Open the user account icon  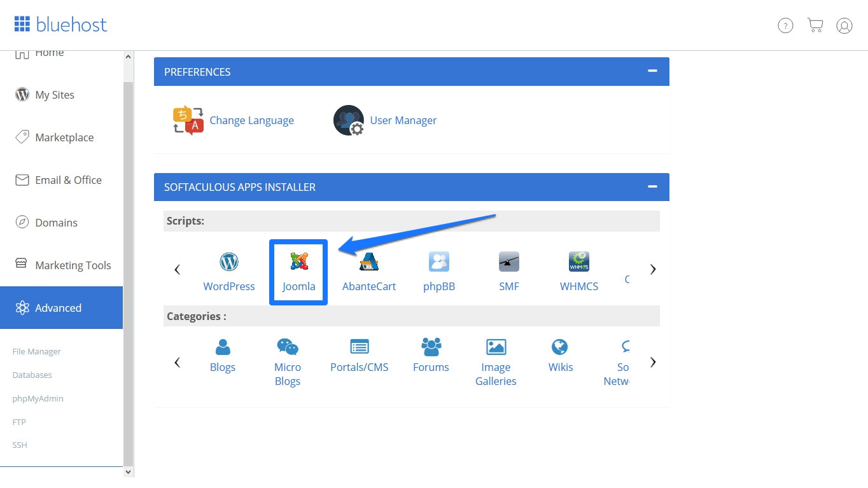click(x=844, y=25)
